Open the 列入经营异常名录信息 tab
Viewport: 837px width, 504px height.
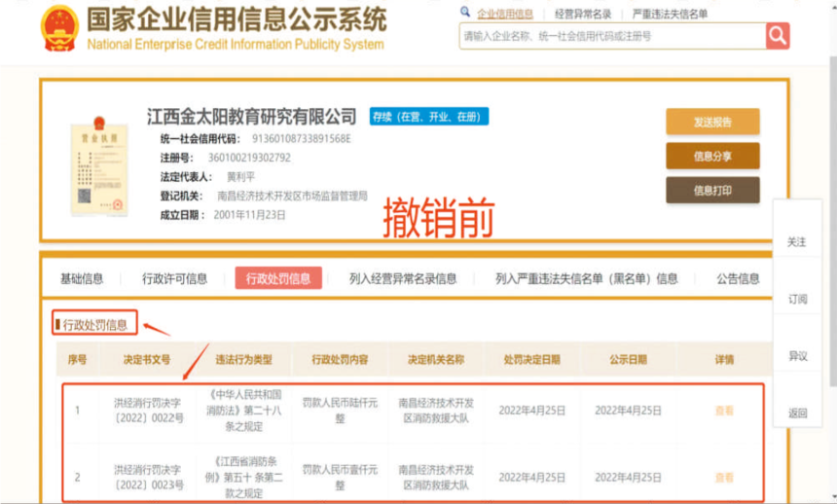[x=403, y=278]
